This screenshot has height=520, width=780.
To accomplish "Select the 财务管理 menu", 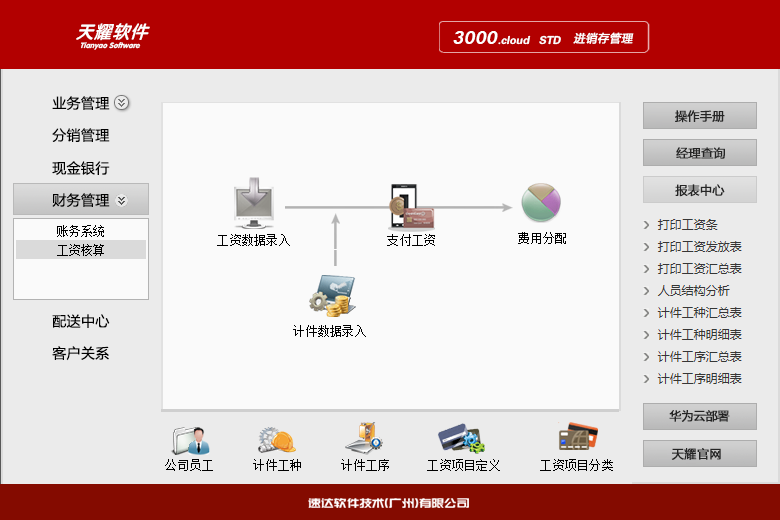I will (81, 200).
